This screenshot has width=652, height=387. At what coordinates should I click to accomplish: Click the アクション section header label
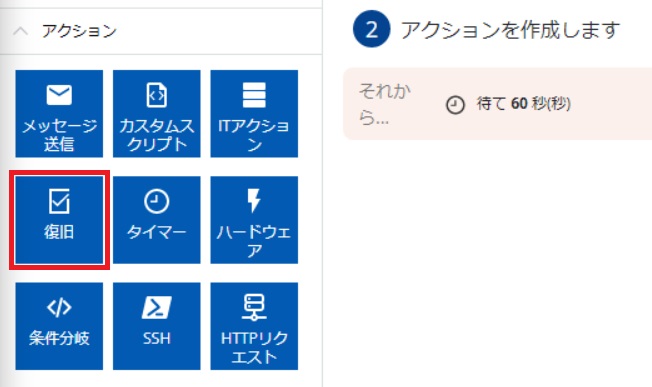(79, 31)
